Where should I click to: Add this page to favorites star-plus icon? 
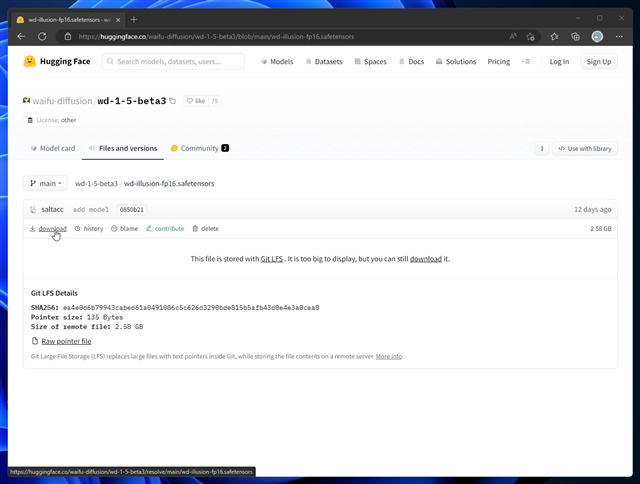point(530,37)
